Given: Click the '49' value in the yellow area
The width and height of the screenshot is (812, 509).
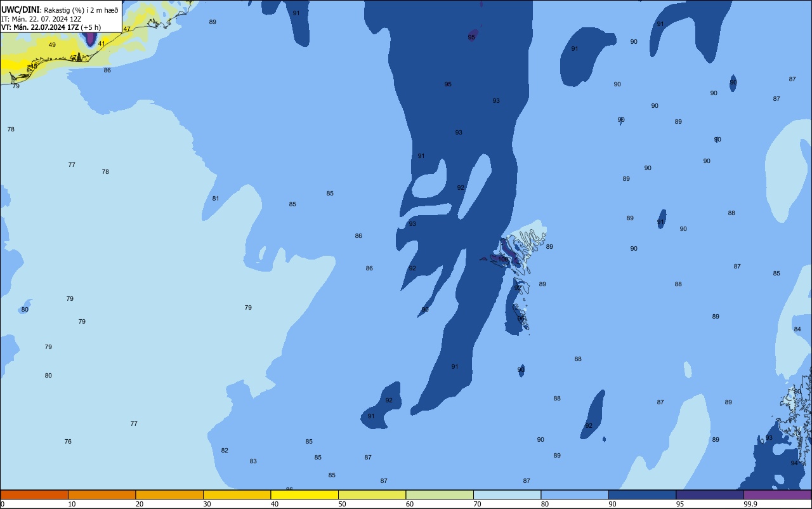Looking at the screenshot, I should [52, 45].
